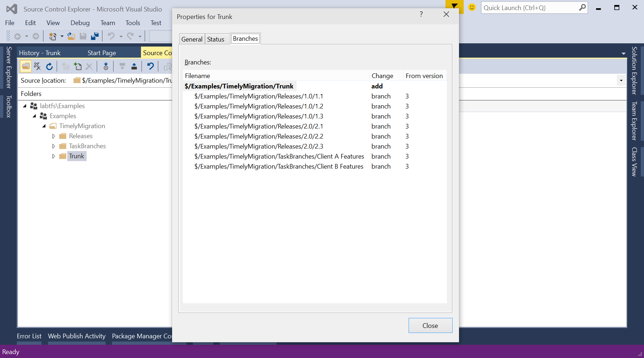Open Class View side tab
This screenshot has height=358, width=644.
point(634,162)
